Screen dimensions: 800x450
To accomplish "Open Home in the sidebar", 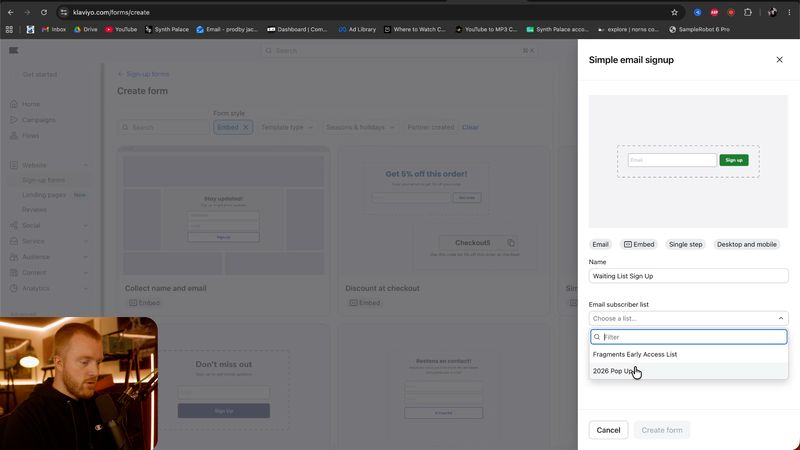I will [31, 104].
